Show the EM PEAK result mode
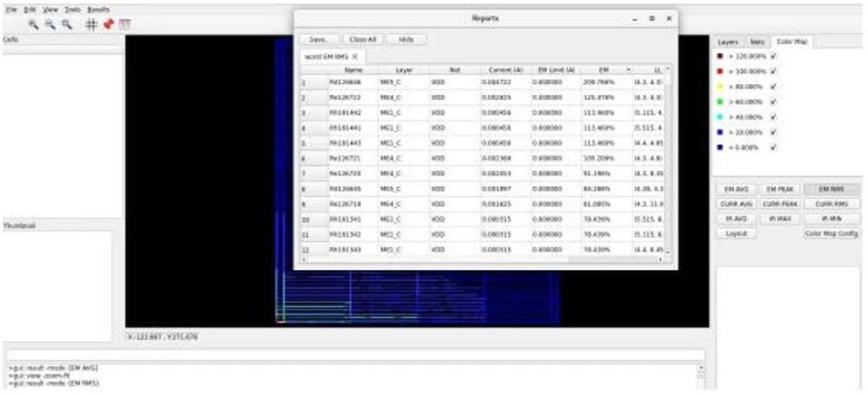The height and width of the screenshot is (395, 868). coord(780,190)
